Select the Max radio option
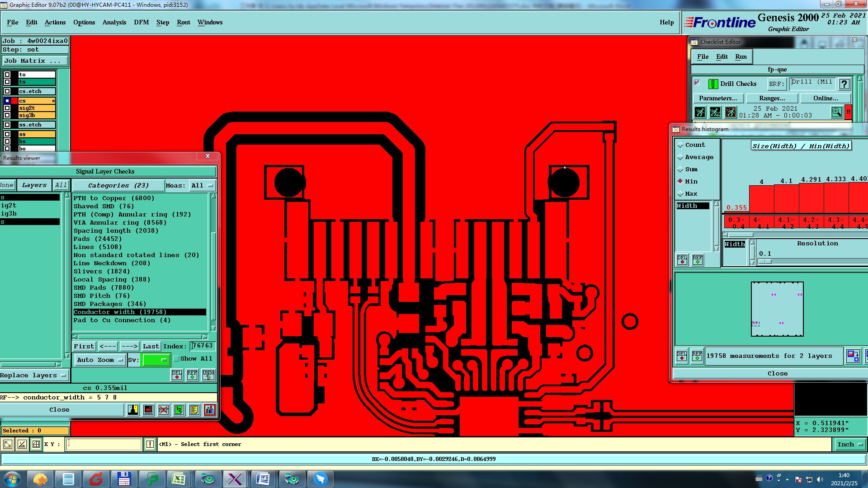Screen dimensions: 868x488 [x=680, y=194]
